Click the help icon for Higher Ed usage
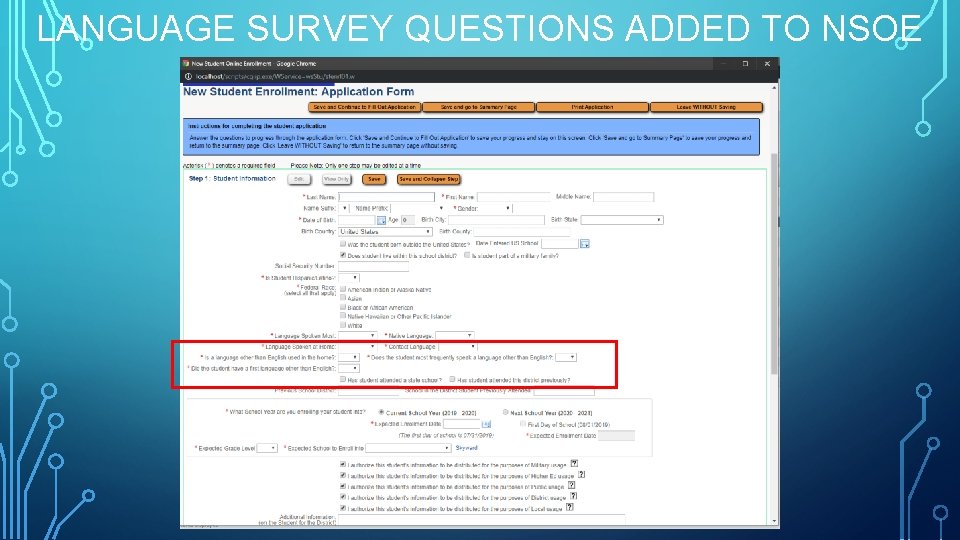Image resolution: width=960 pixels, height=540 pixels. (582, 474)
